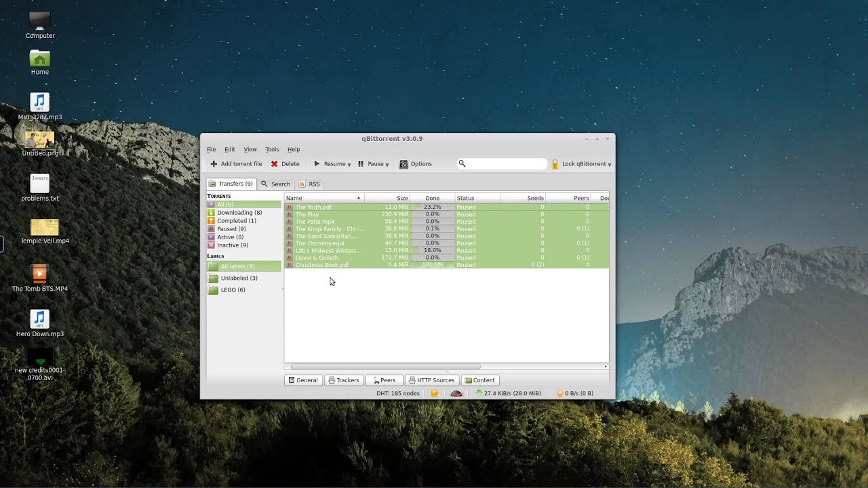The height and width of the screenshot is (488, 868).
Task: Open the Edit menu
Action: coord(230,150)
